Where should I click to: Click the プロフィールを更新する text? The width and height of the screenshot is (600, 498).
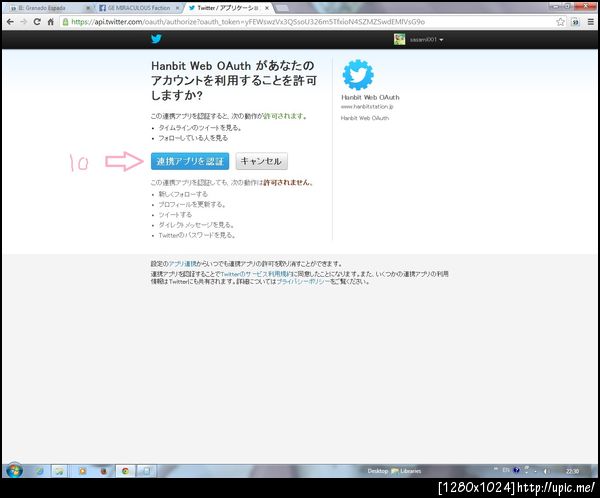coord(192,204)
